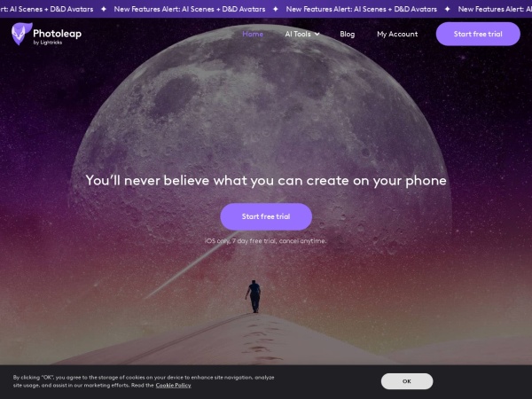
Task: Click Start free trial in the header
Action: tap(478, 34)
